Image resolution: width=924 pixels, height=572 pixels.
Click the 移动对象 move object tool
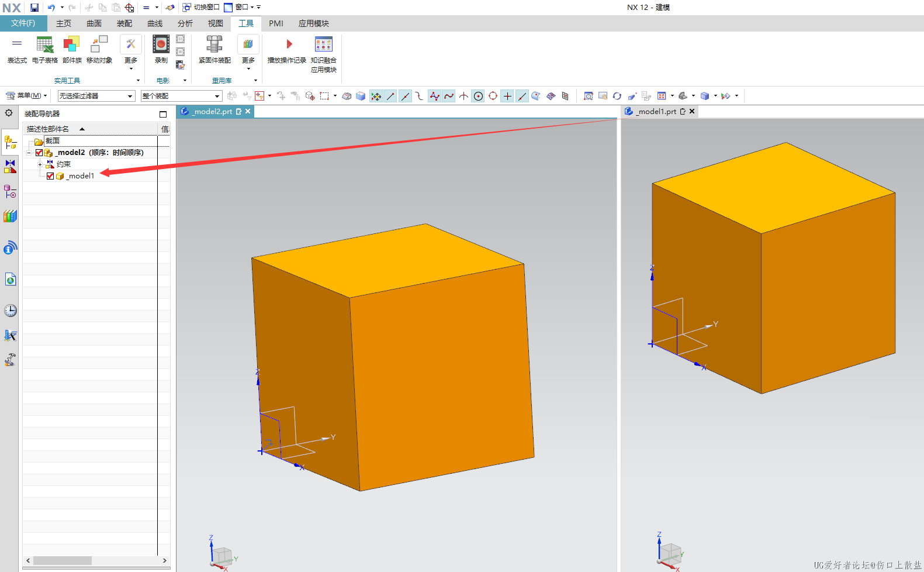tap(99, 50)
